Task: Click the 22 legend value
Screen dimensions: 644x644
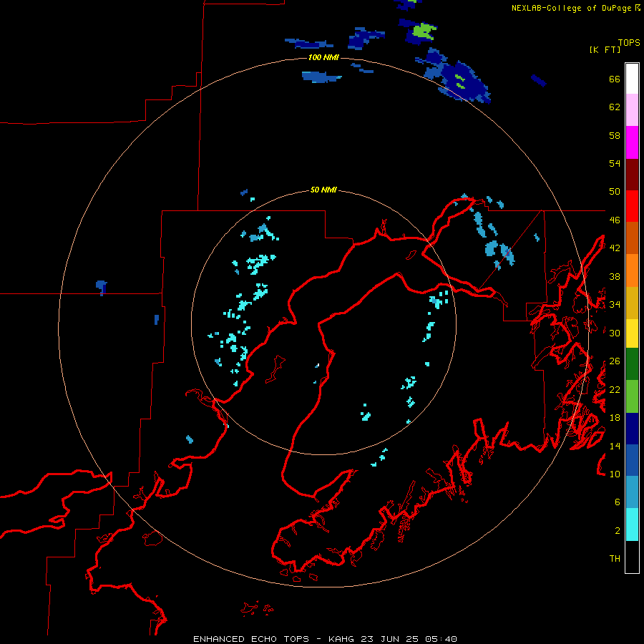Action: 615,389
